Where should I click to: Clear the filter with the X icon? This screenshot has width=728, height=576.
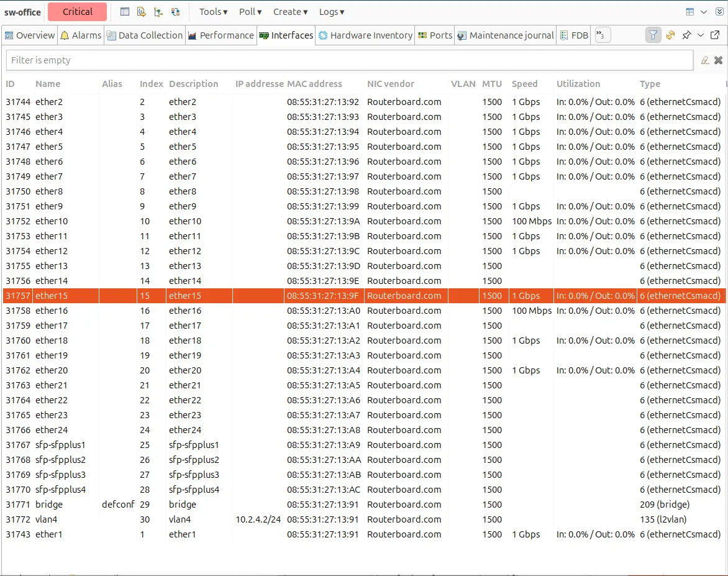coord(719,60)
